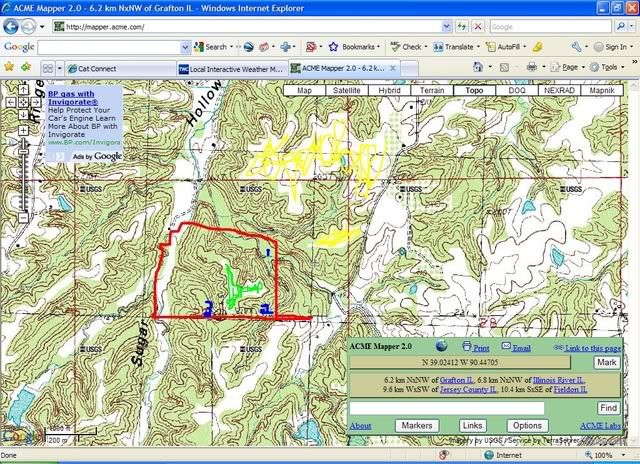
Task: Click the Email link in ACME panel
Action: coord(521,348)
